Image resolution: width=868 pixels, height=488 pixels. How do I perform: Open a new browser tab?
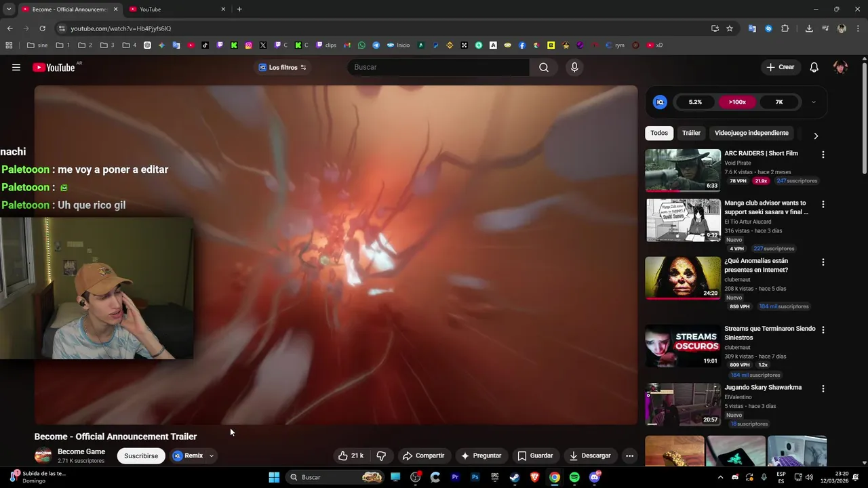pyautogui.click(x=239, y=9)
